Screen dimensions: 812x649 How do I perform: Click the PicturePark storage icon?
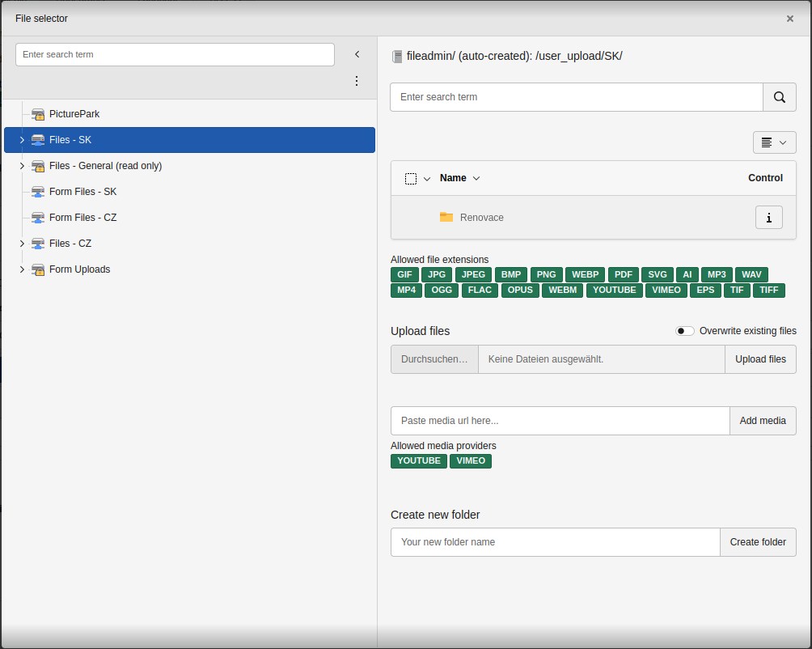point(38,114)
